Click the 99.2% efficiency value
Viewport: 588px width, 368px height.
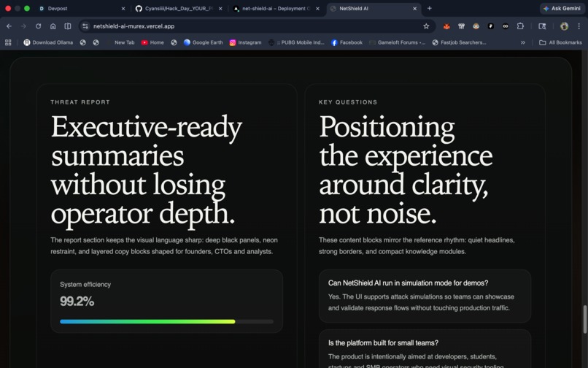pos(77,301)
